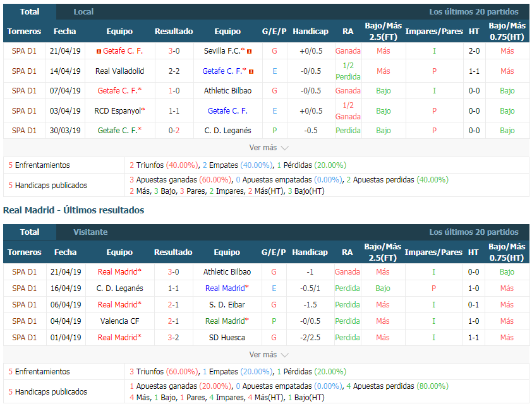Click the 0-2 result against C. D. Leganés

174,131
